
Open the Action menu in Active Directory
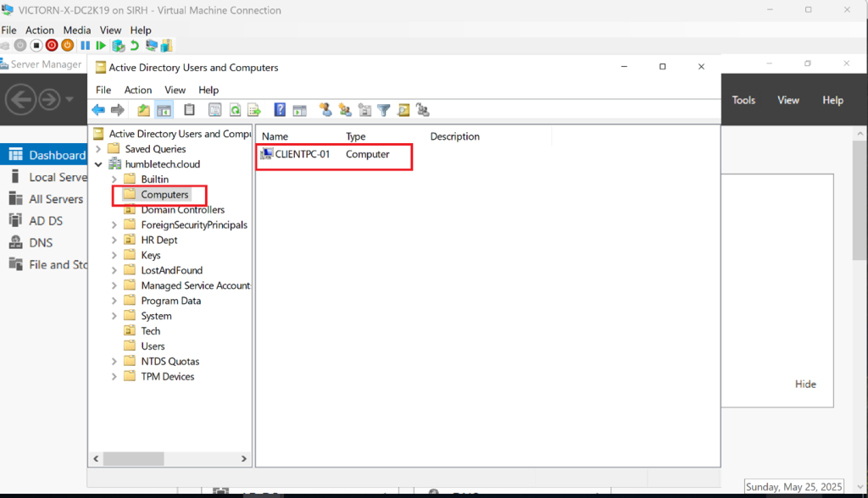pos(137,90)
